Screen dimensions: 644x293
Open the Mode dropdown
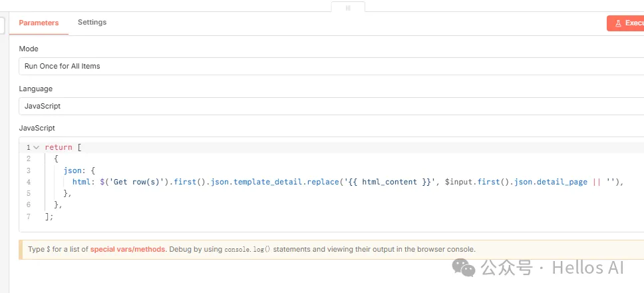tap(331, 66)
